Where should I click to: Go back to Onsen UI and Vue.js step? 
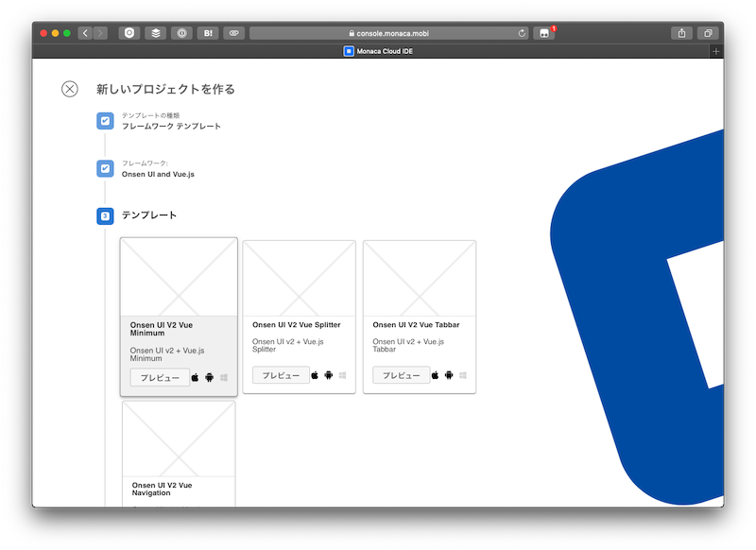pyautogui.click(x=158, y=174)
